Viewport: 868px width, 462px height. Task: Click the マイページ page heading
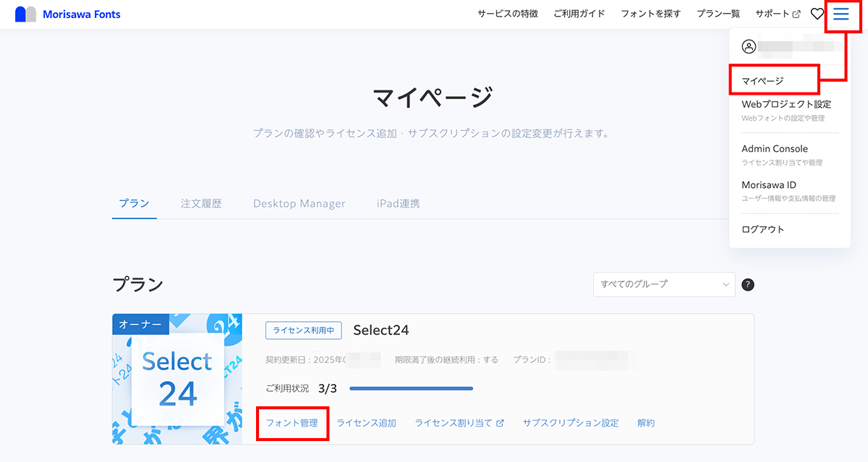pyautogui.click(x=433, y=97)
